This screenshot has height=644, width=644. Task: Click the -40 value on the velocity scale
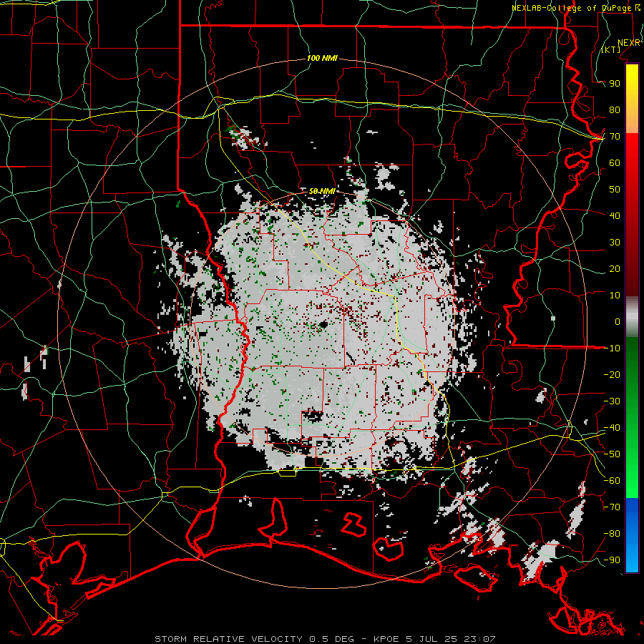(612, 428)
